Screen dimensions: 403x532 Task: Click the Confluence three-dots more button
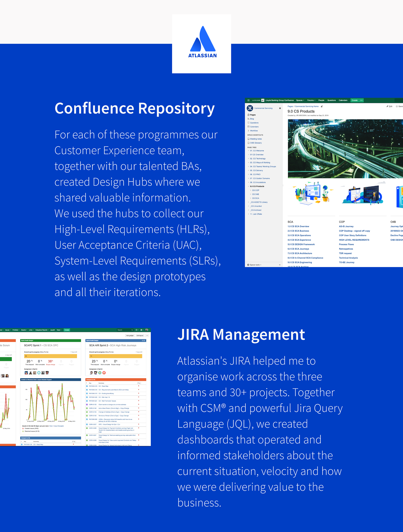(361, 100)
